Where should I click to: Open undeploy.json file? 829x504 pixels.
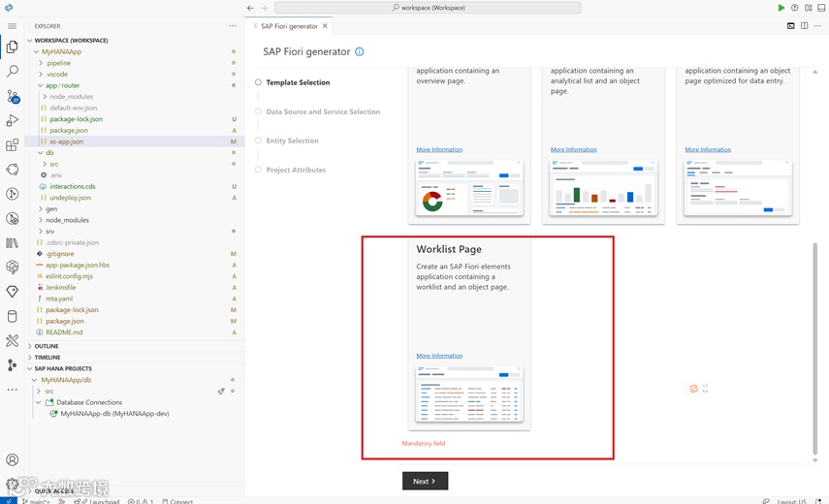(x=71, y=198)
